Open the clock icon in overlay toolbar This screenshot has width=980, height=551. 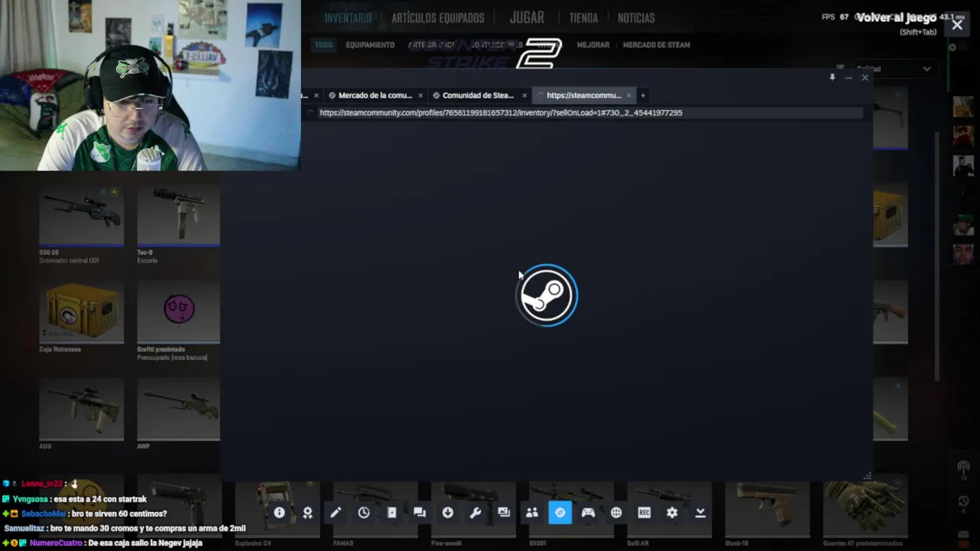click(364, 513)
